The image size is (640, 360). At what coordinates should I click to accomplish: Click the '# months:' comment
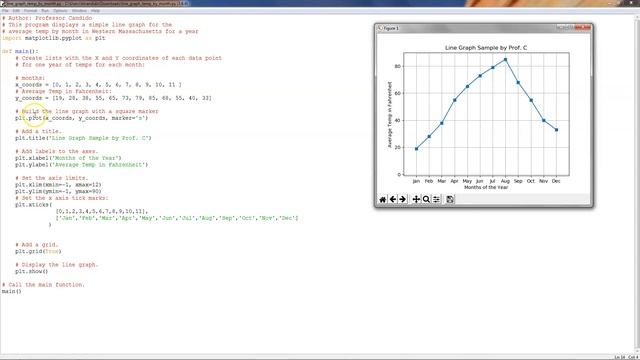[30, 78]
